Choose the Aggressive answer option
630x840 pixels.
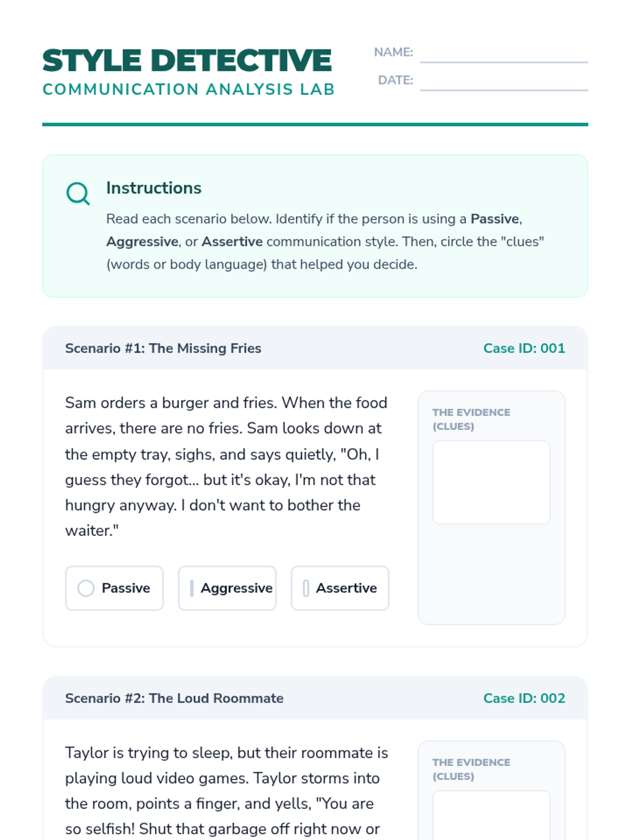(x=227, y=588)
